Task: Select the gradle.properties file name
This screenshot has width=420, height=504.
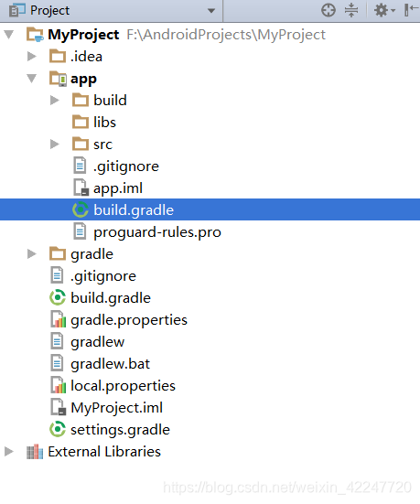Action: click(129, 320)
